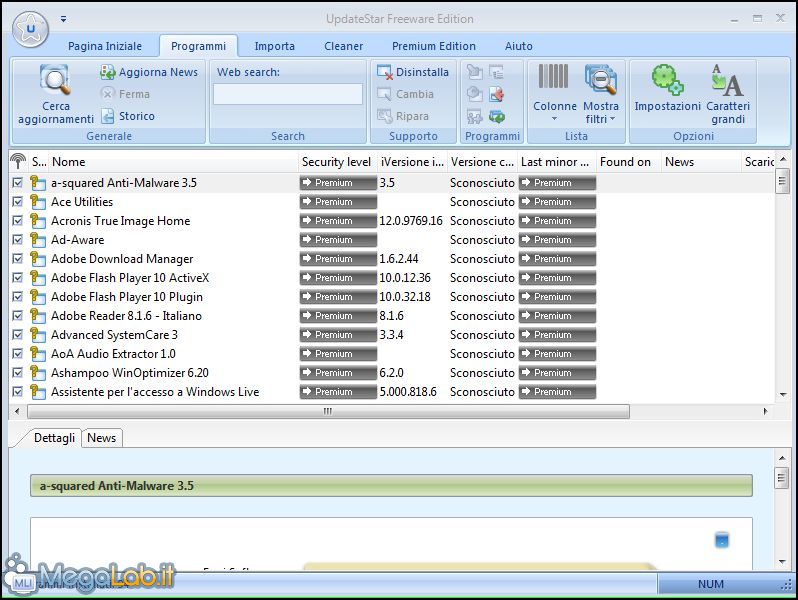Image resolution: width=798 pixels, height=600 pixels.
Task: Click Premium security button for AoA Audio Extractor
Action: (x=338, y=354)
